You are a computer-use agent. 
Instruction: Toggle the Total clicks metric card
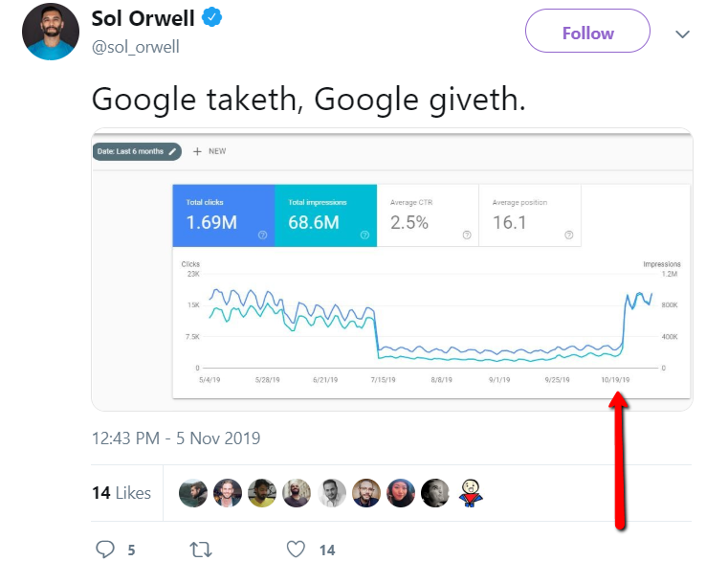(x=224, y=215)
